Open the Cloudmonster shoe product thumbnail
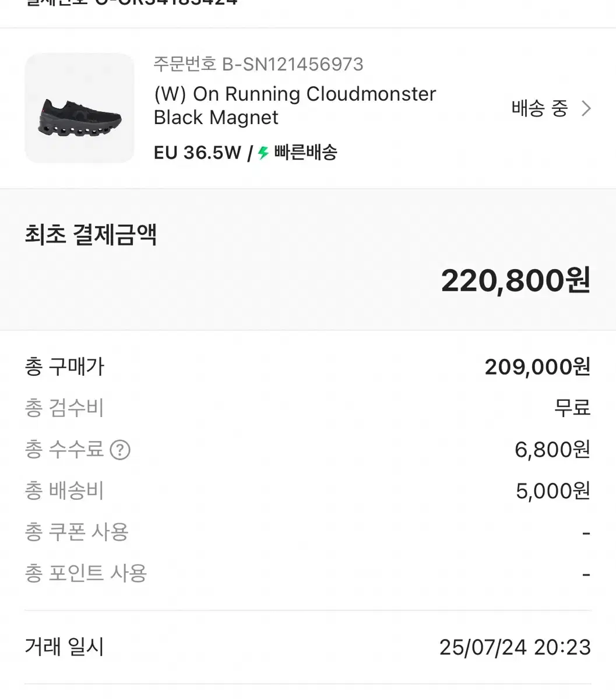 click(x=79, y=108)
